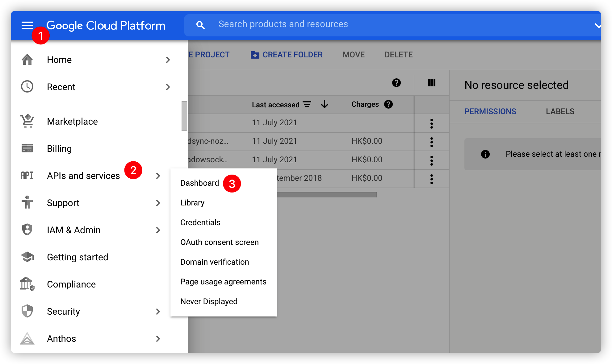Screen dimensions: 612x364
Task: Open OAuth consent screen
Action: point(220,242)
